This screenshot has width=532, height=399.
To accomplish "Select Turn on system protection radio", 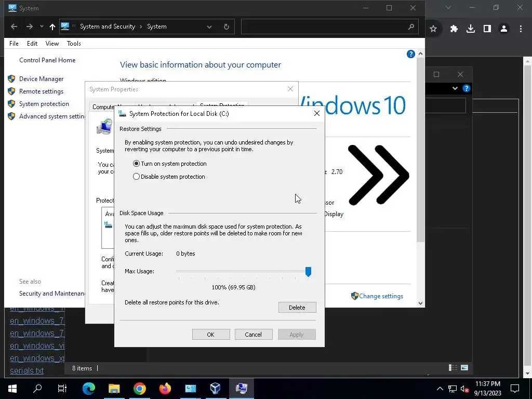I will [x=136, y=164].
